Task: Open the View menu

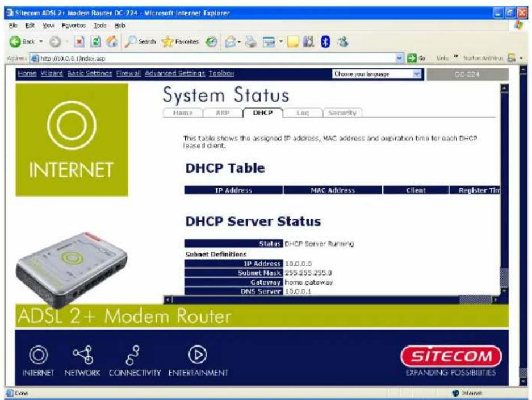Action: [x=48, y=26]
